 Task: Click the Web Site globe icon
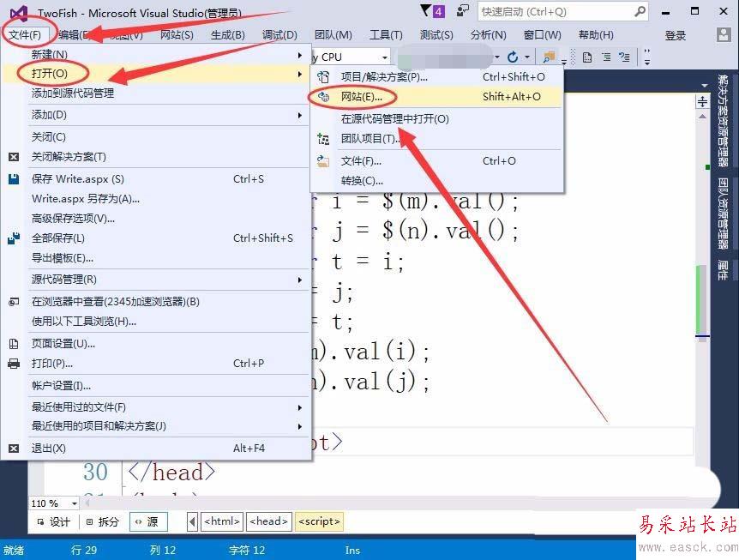[x=323, y=97]
